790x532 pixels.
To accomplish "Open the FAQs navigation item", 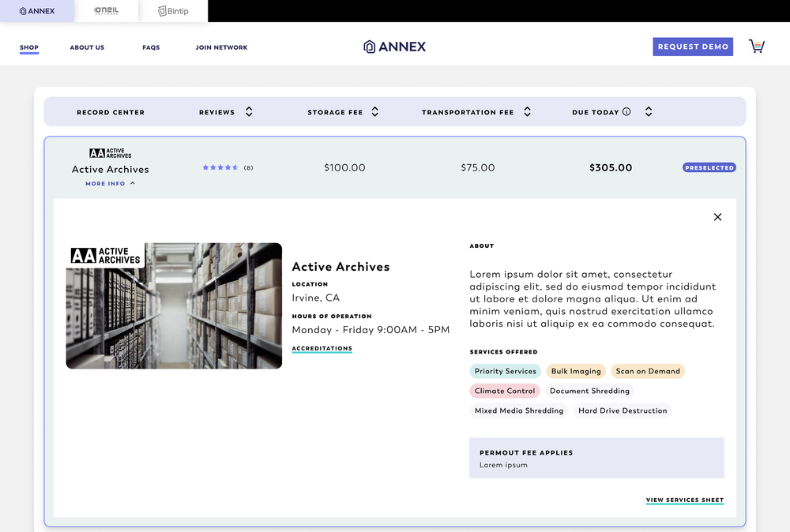I will (151, 47).
